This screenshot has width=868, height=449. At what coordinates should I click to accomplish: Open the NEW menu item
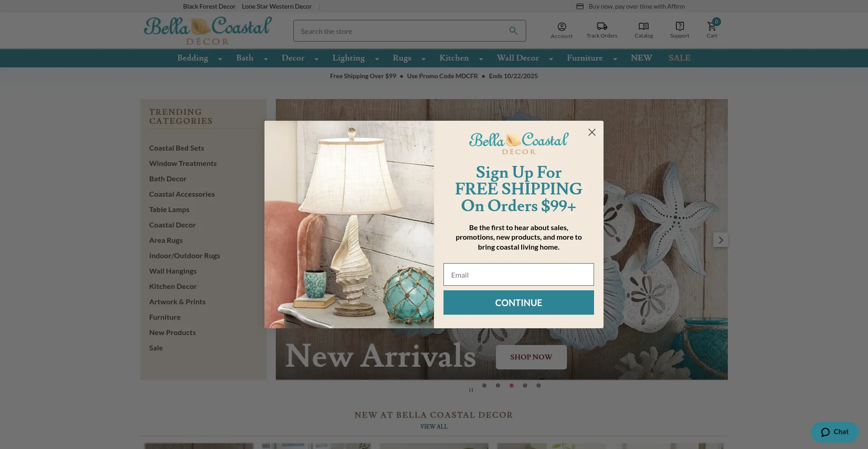pos(642,58)
